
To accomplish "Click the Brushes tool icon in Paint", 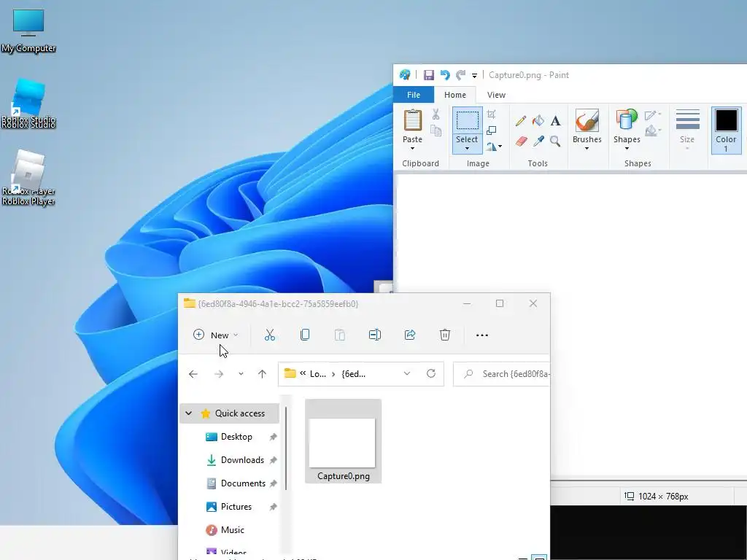I will click(587, 120).
